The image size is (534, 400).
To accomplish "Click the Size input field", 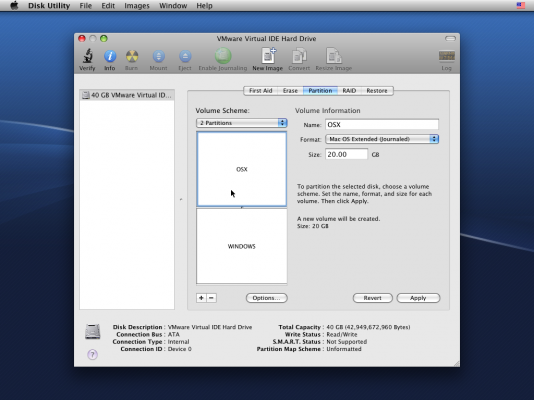I will 346,154.
